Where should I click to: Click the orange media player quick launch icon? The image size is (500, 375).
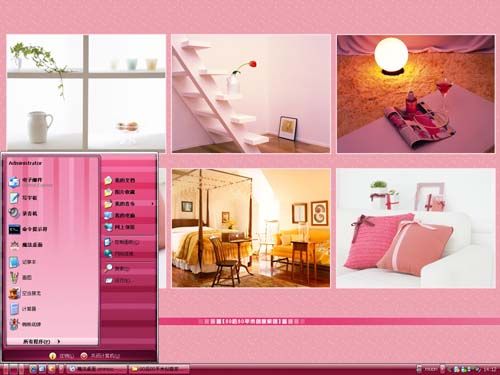[52, 369]
